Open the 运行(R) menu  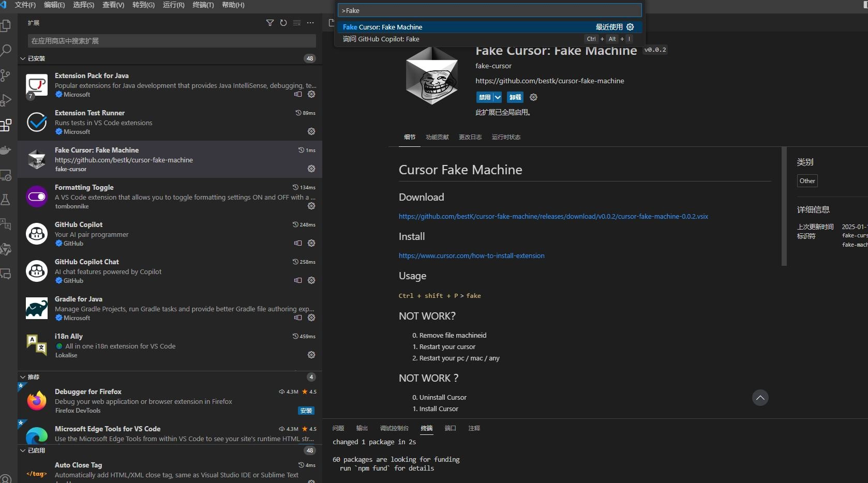pyautogui.click(x=173, y=5)
